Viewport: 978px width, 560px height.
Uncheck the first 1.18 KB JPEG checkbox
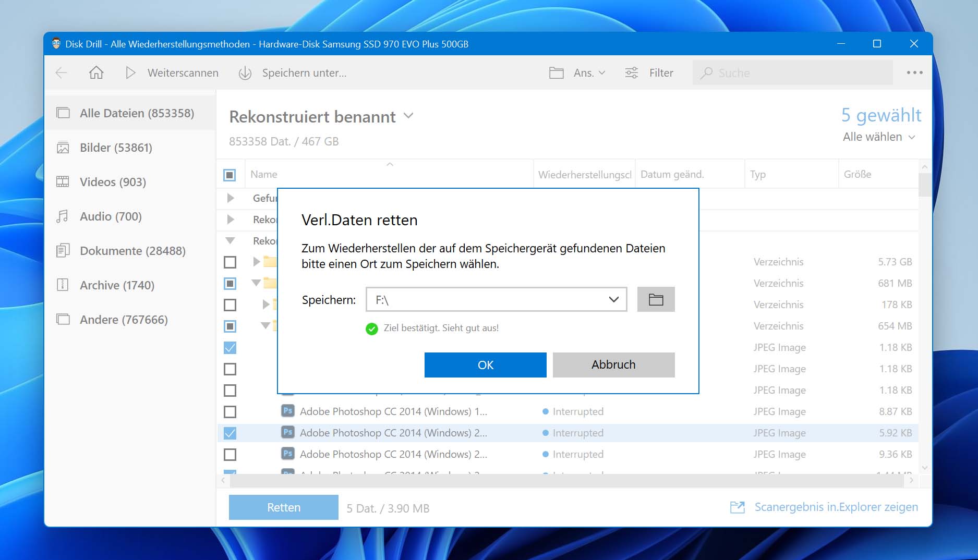click(x=230, y=347)
